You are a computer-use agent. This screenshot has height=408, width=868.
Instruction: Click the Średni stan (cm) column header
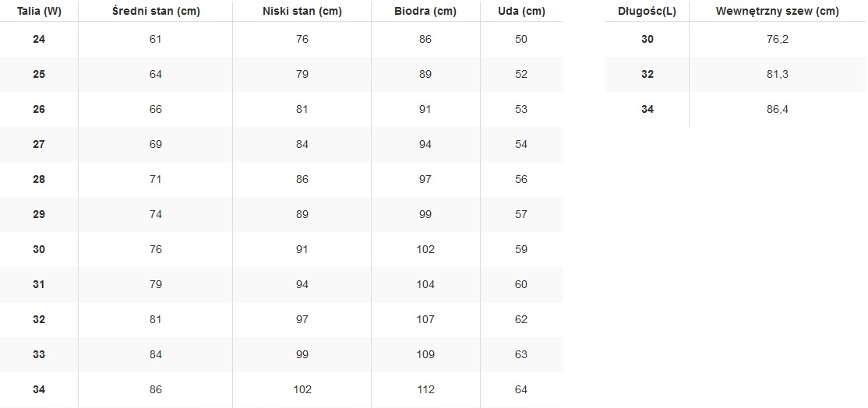click(156, 12)
